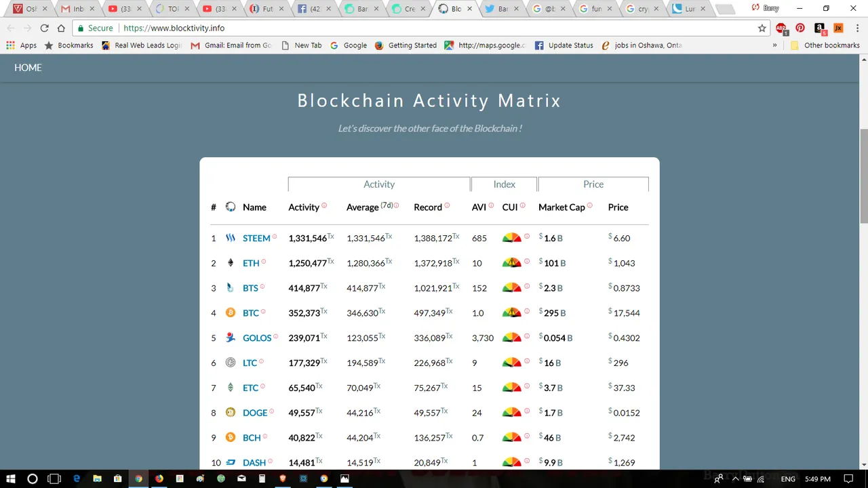Image resolution: width=868 pixels, height=488 pixels.
Task: Click the info icon beside GOLOS name
Action: (275, 336)
